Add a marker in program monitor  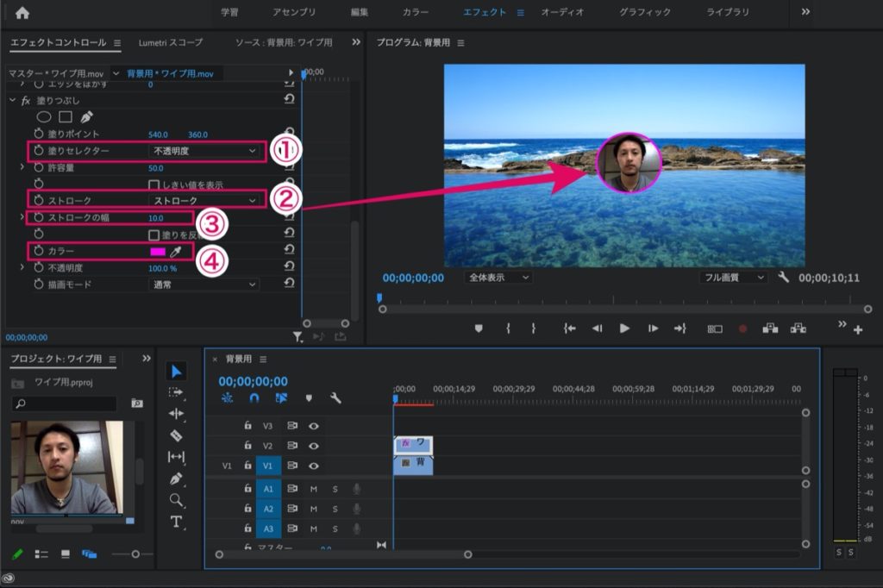pyautogui.click(x=479, y=328)
